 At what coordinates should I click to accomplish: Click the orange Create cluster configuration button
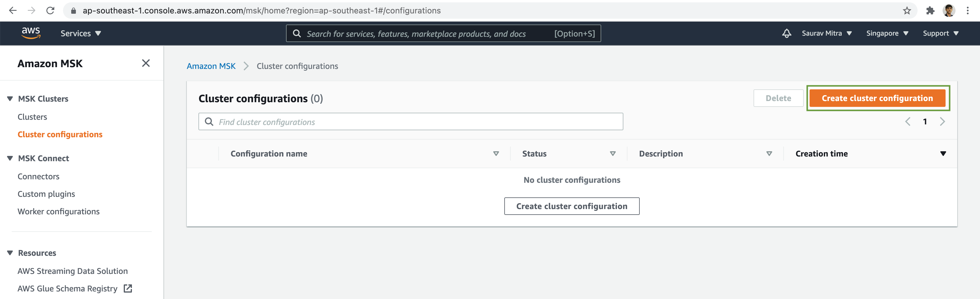click(x=877, y=98)
